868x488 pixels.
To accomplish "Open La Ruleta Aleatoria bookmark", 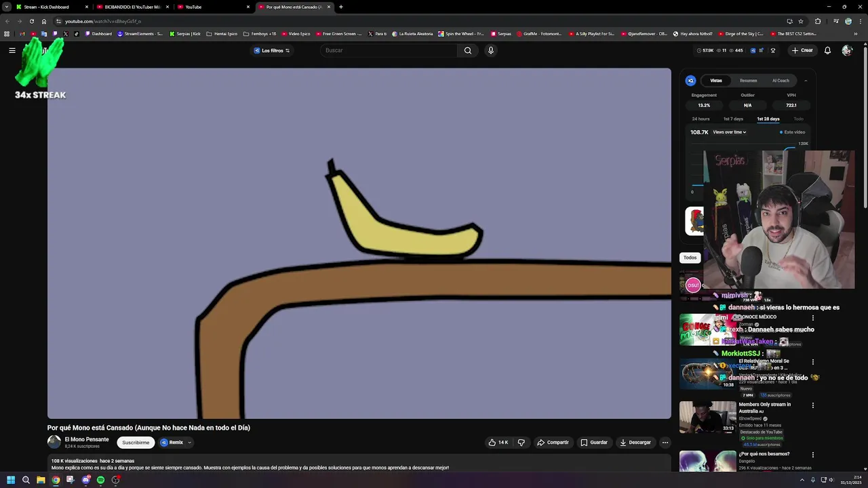I will tap(413, 34).
